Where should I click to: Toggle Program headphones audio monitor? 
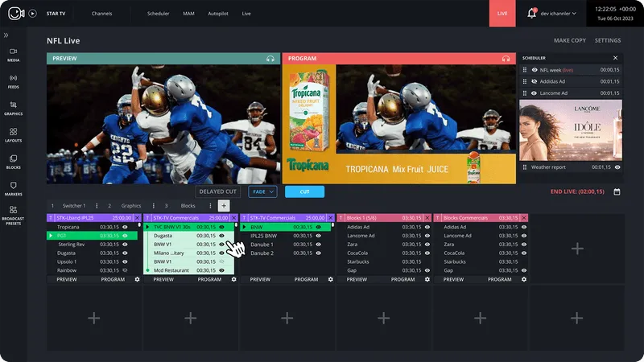tap(506, 59)
